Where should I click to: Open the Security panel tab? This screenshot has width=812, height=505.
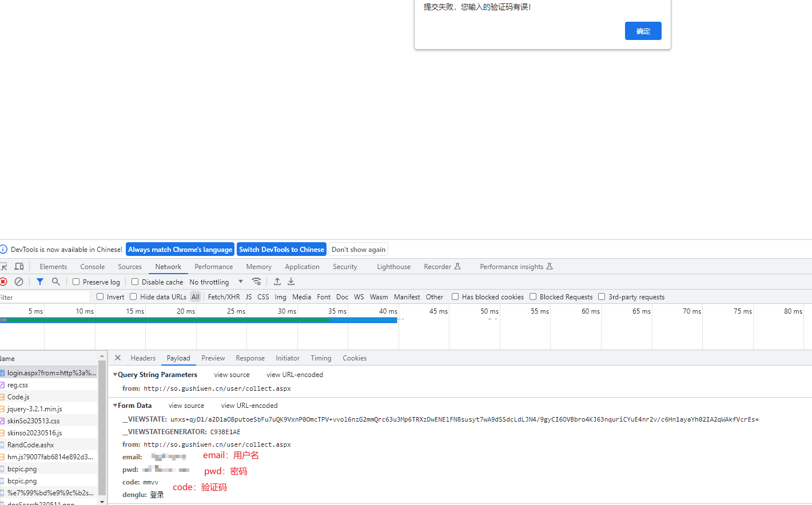(345, 267)
